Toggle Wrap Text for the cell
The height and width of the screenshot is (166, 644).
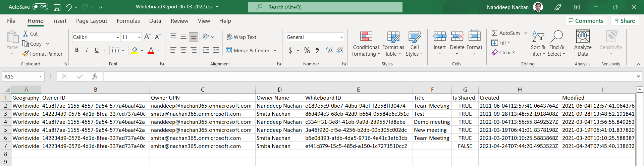pyautogui.click(x=241, y=37)
